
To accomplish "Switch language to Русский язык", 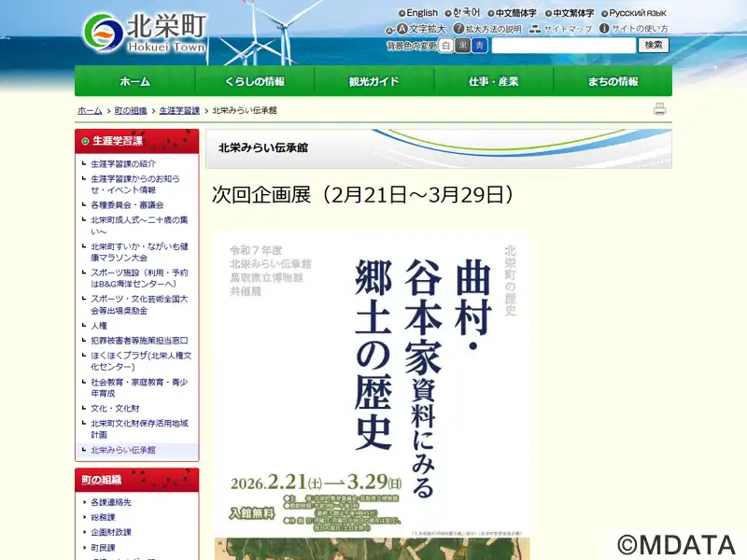I will click(x=634, y=13).
